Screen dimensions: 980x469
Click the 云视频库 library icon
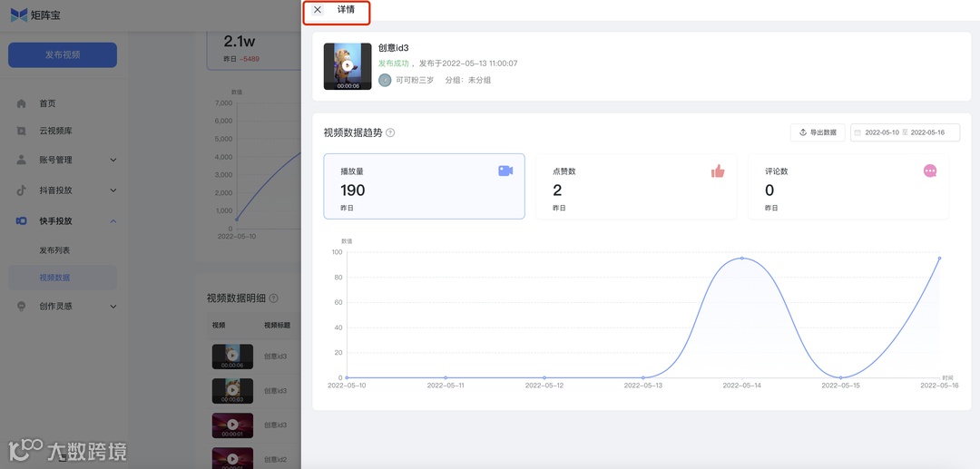click(21, 132)
